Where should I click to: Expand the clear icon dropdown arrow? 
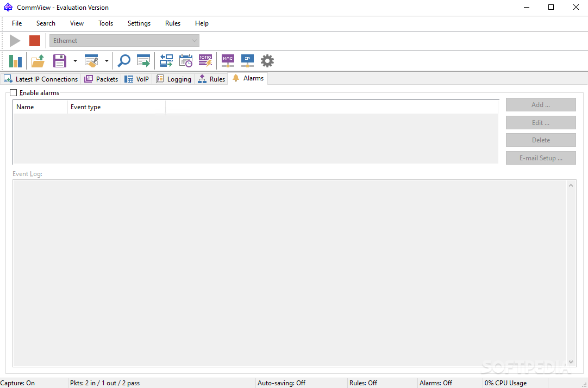(x=107, y=61)
